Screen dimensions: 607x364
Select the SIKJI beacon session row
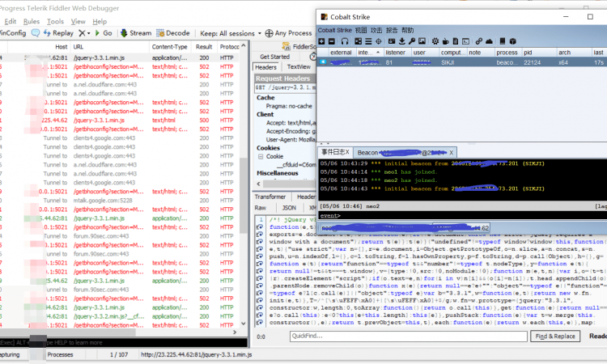pyautogui.click(x=462, y=62)
